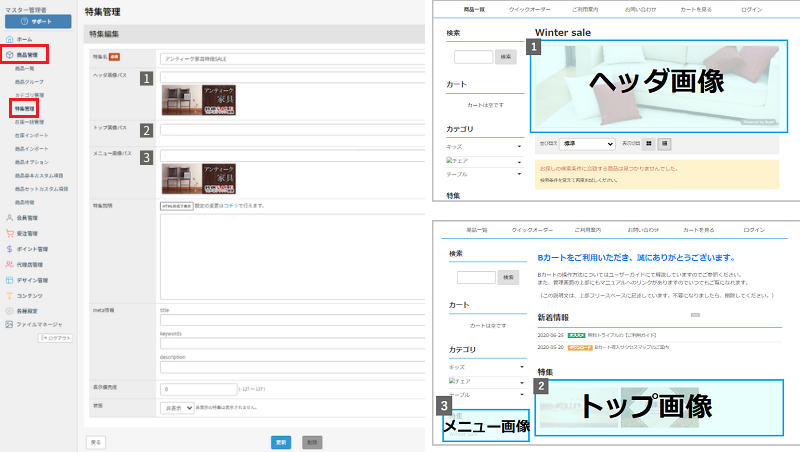Open file manager image icon
The height and width of the screenshot is (452, 800).
[9, 325]
